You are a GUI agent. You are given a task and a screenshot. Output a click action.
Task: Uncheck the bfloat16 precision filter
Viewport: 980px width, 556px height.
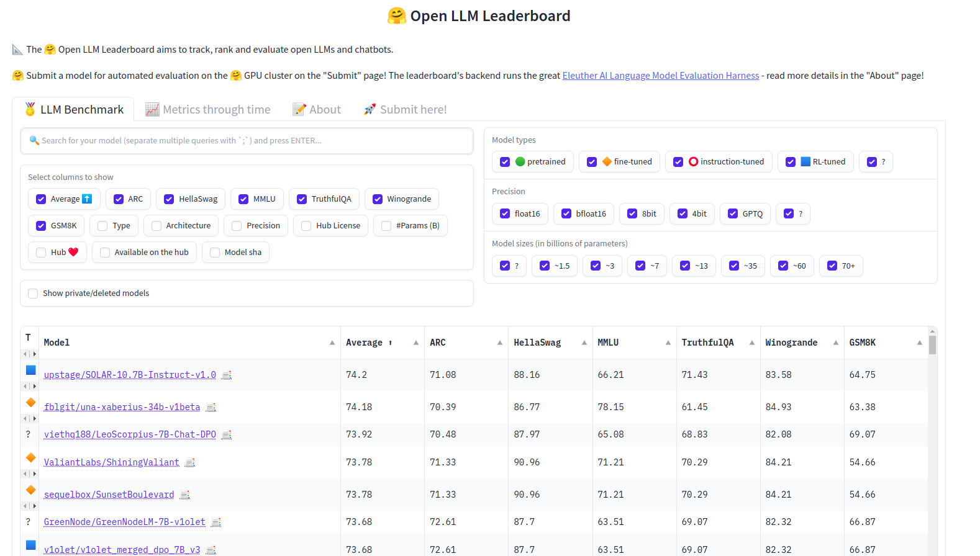click(566, 214)
